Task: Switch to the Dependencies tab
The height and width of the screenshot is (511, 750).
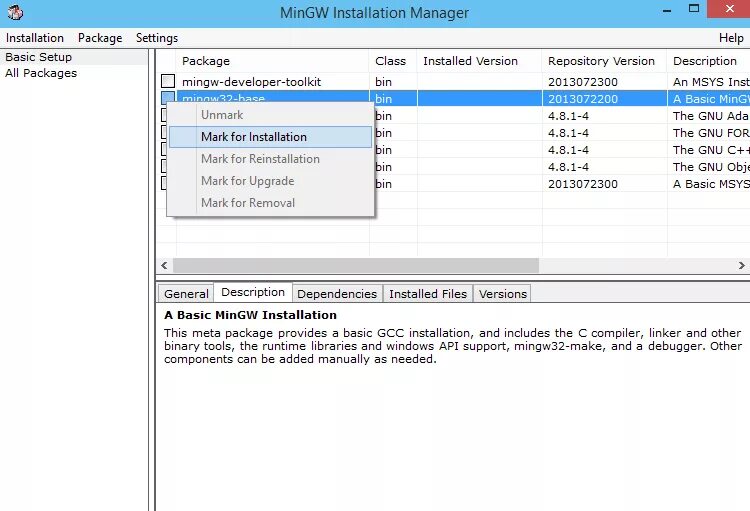Action: 337,294
